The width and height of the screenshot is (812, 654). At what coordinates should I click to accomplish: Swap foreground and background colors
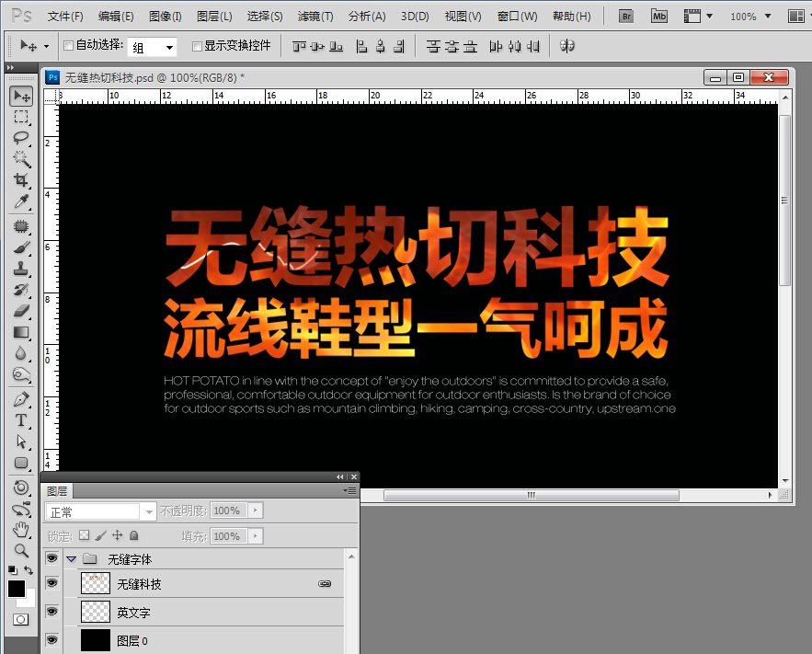29,570
